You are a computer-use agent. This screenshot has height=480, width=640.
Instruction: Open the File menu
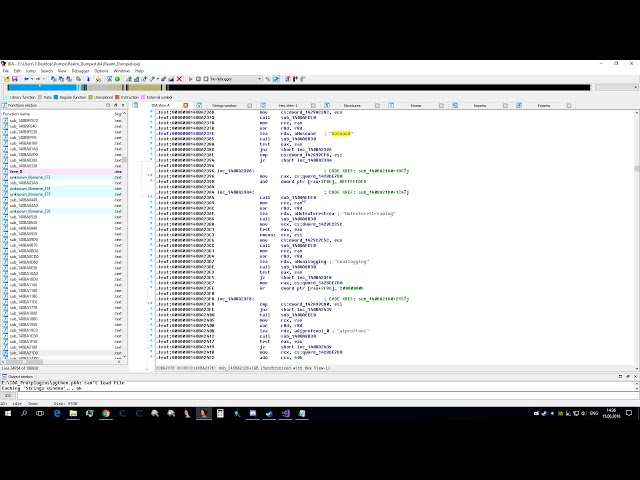[6, 71]
